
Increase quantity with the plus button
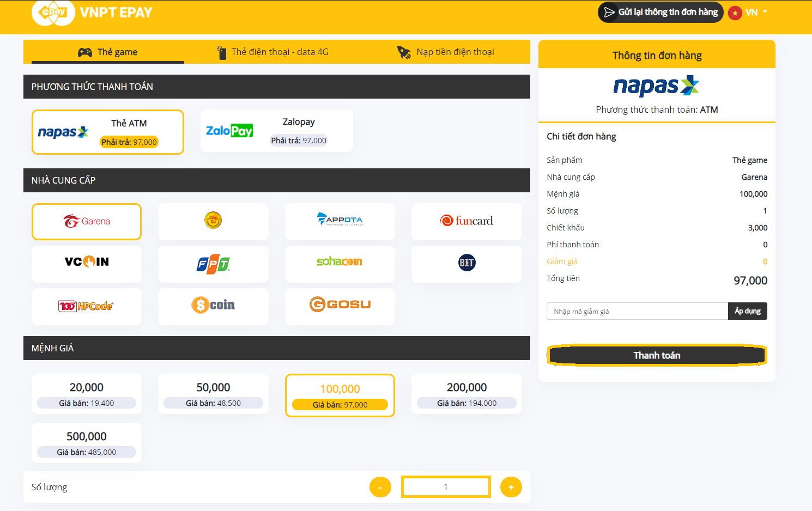(x=511, y=487)
